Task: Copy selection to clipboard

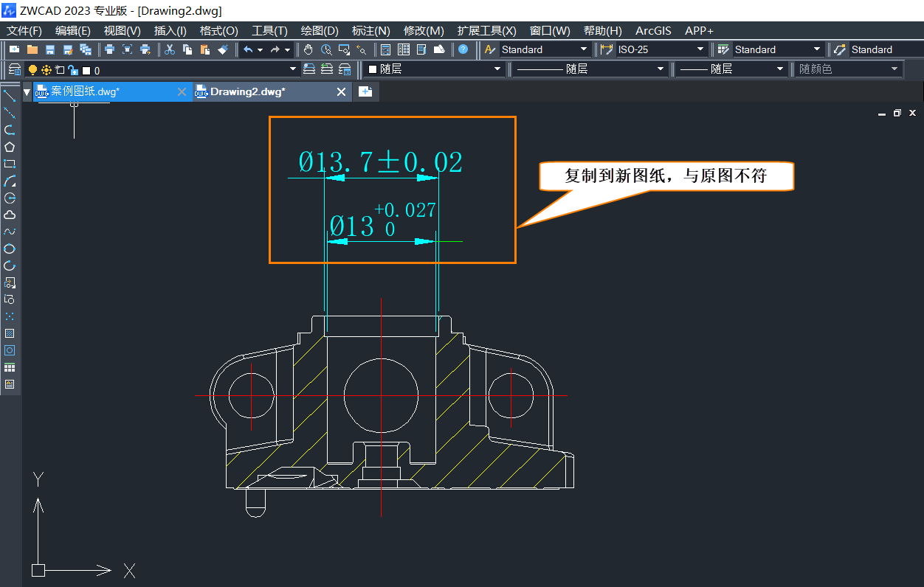Action: [x=187, y=49]
